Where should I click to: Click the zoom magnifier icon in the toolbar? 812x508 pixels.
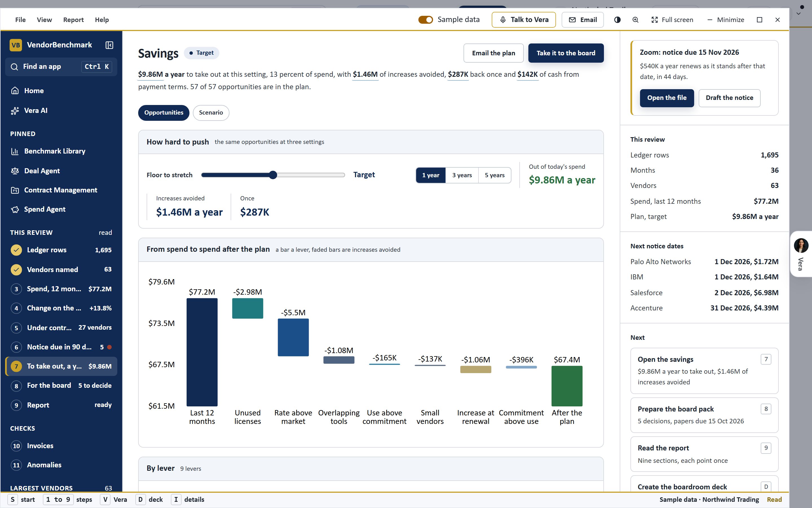click(636, 20)
